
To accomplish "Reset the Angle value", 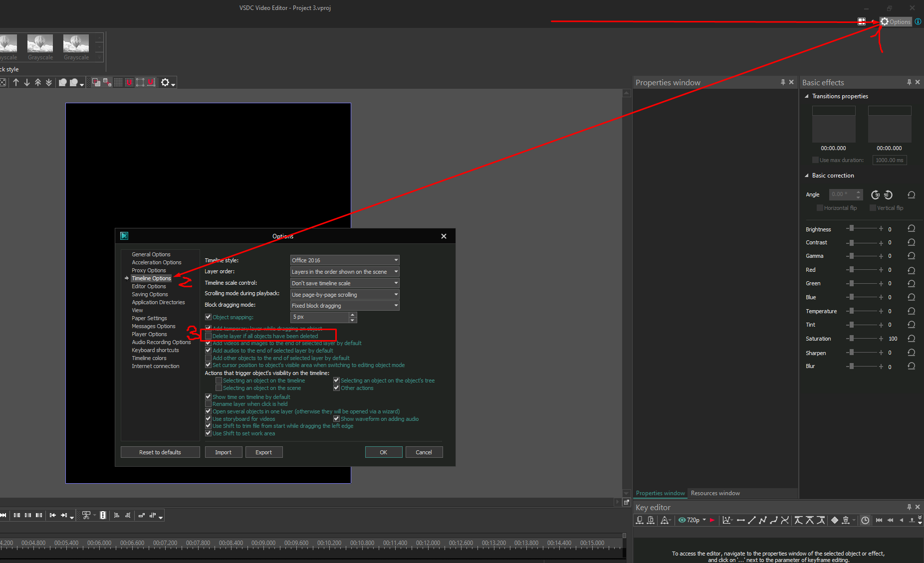I will (912, 194).
